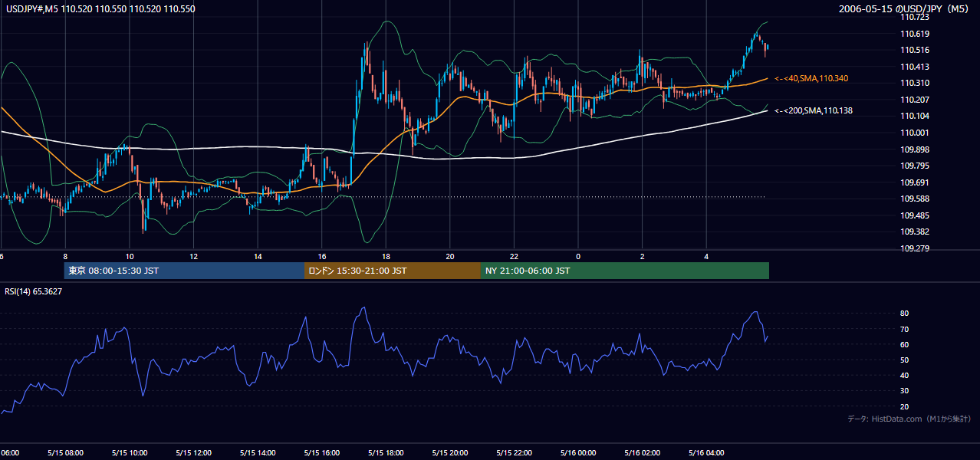This screenshot has height=460, width=980.
Task: Click the RSI(14) 65.3627 indicator label
Action: point(34,291)
